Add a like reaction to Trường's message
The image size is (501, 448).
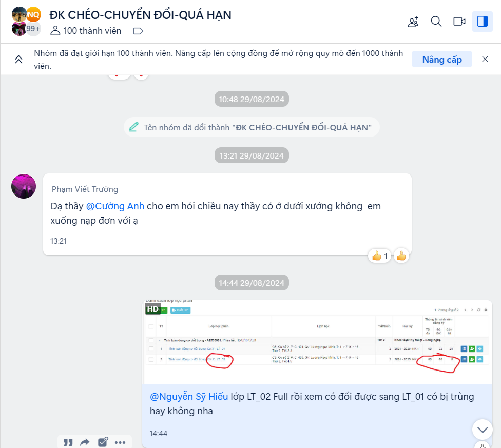401,256
